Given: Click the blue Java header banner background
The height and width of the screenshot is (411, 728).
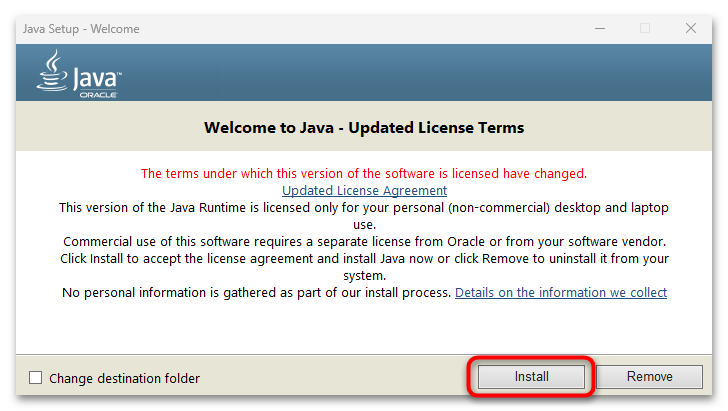Looking at the screenshot, I should coord(400,75).
